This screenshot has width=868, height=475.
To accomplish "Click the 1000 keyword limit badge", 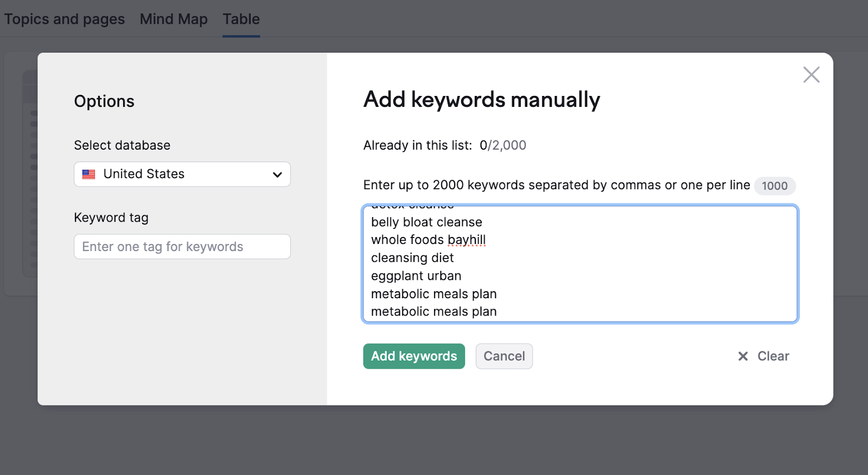I will 774,186.
